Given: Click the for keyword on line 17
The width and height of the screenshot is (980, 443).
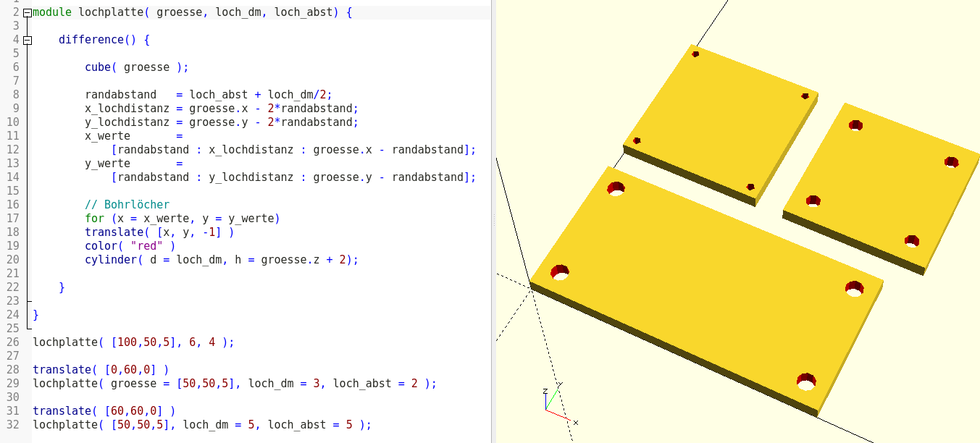Looking at the screenshot, I should click(94, 218).
